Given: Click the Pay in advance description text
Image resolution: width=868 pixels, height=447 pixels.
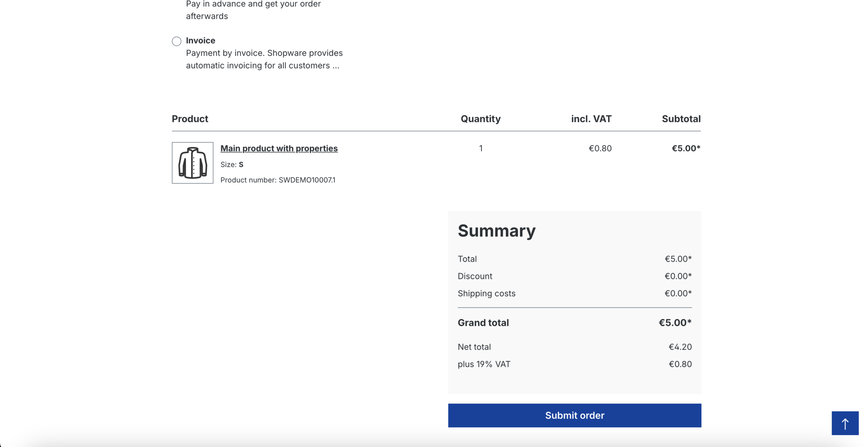Looking at the screenshot, I should click(x=253, y=10).
